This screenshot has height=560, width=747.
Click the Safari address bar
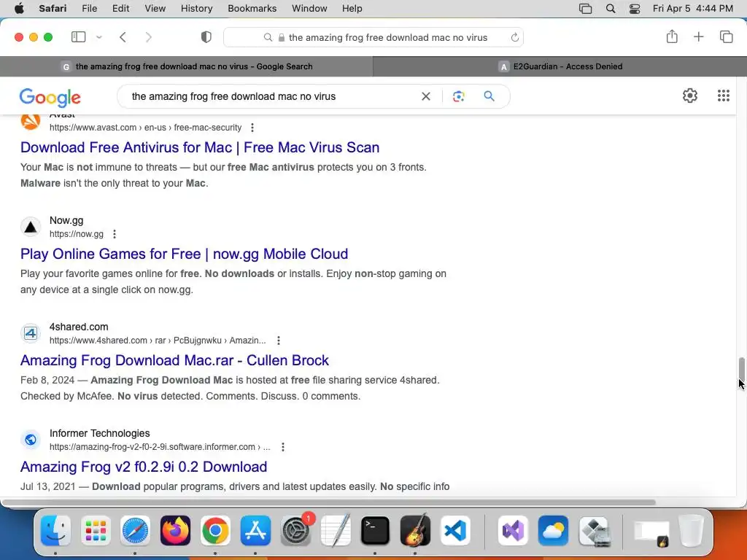(x=373, y=37)
